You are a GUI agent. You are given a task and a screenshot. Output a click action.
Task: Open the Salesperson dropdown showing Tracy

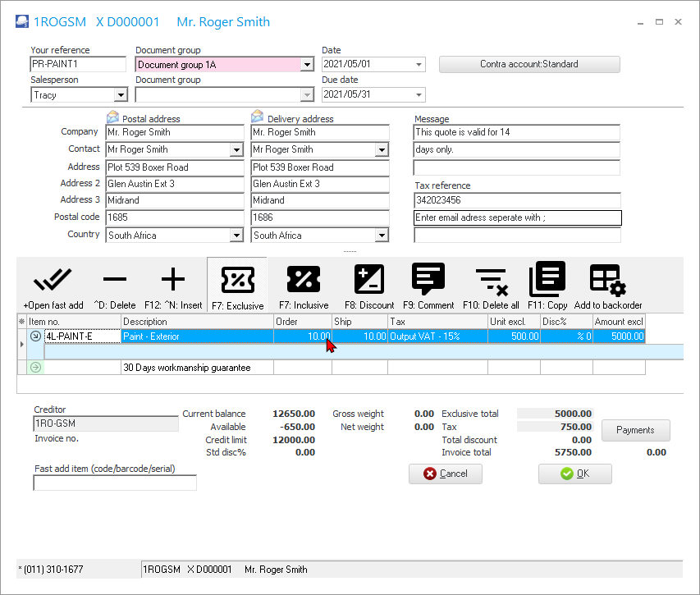(x=120, y=95)
